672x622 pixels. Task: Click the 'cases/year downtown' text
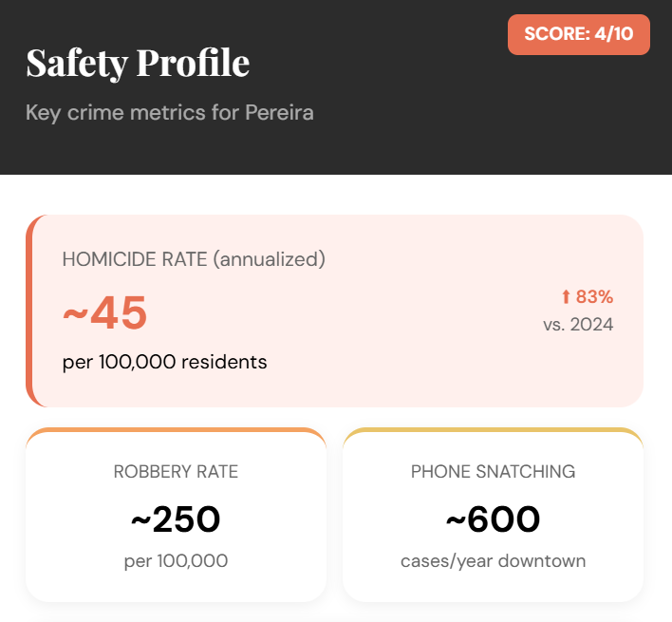pyautogui.click(x=493, y=561)
